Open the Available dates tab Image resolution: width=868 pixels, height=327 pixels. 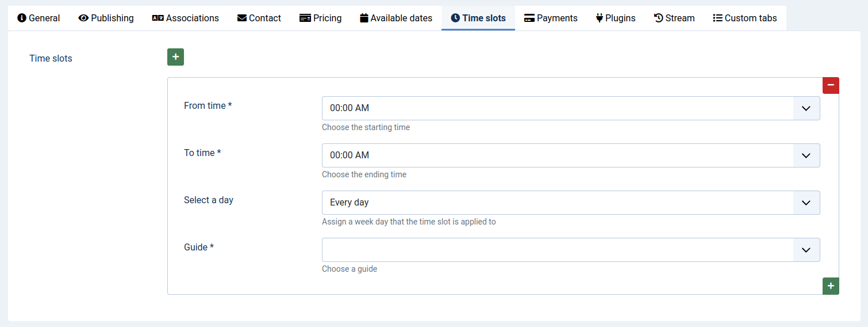(395, 18)
